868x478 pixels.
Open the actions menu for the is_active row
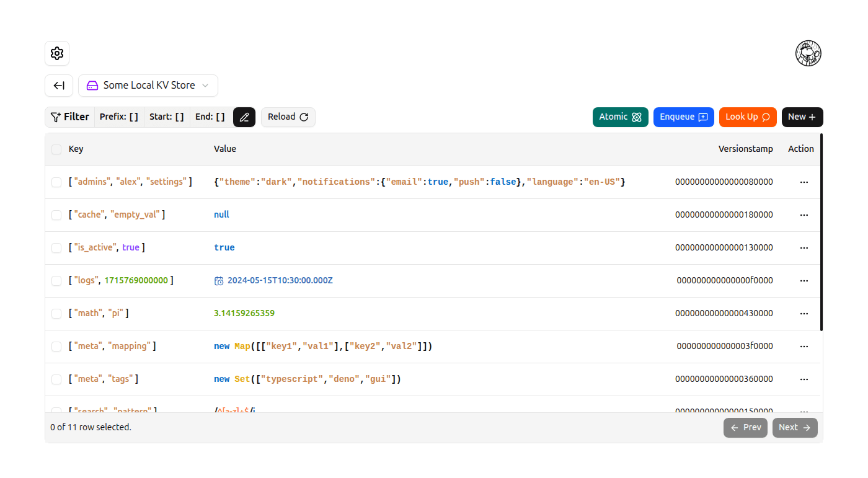tap(804, 247)
